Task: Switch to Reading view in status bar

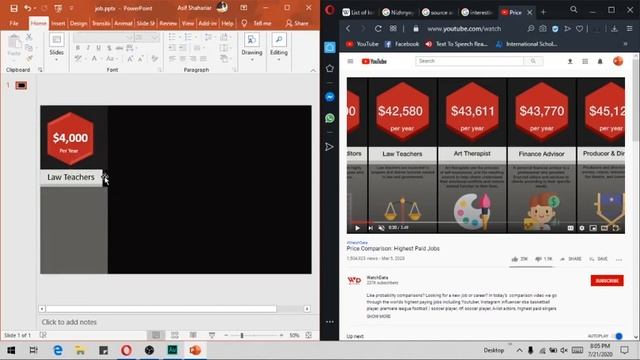Action: click(193, 335)
